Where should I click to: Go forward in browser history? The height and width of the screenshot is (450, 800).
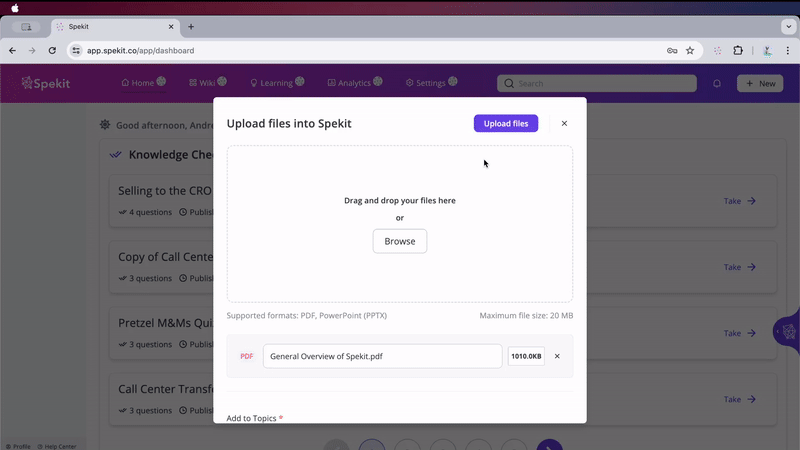(32, 51)
